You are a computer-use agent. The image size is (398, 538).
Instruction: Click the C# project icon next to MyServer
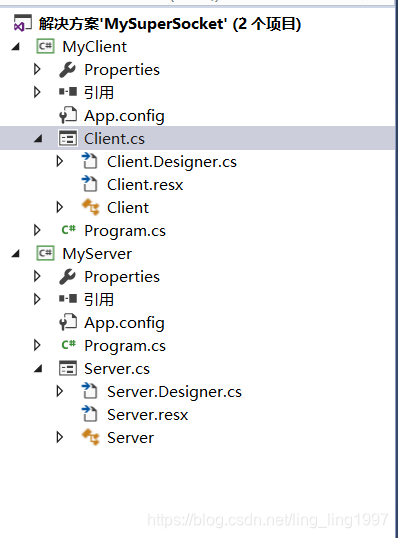[x=45, y=253]
